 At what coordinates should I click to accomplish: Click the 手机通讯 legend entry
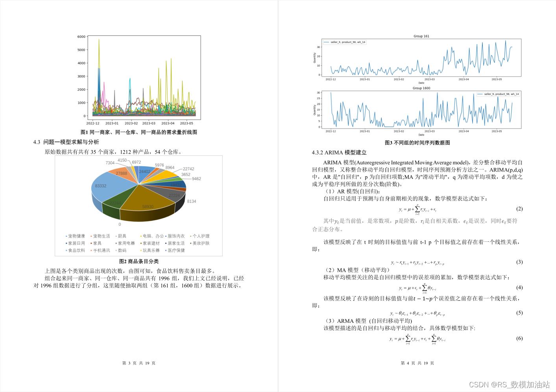100,250
